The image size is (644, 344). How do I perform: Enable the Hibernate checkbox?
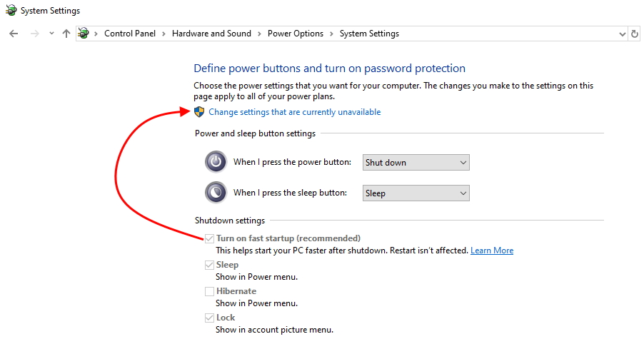(209, 291)
